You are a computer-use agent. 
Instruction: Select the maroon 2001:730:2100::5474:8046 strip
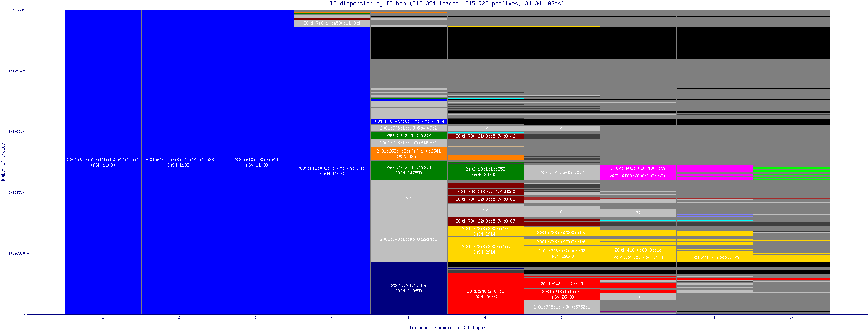tap(486, 136)
